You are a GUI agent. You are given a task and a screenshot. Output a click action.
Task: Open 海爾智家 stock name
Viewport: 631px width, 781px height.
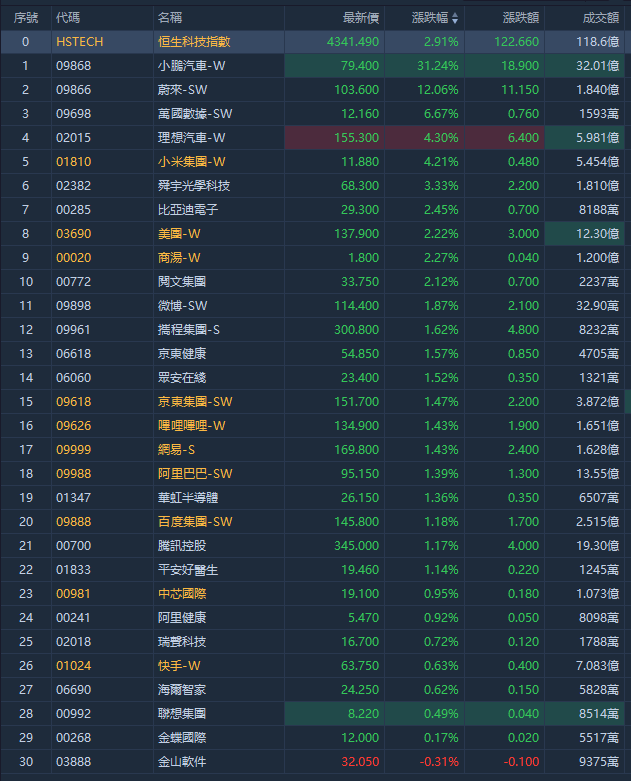pos(182,689)
